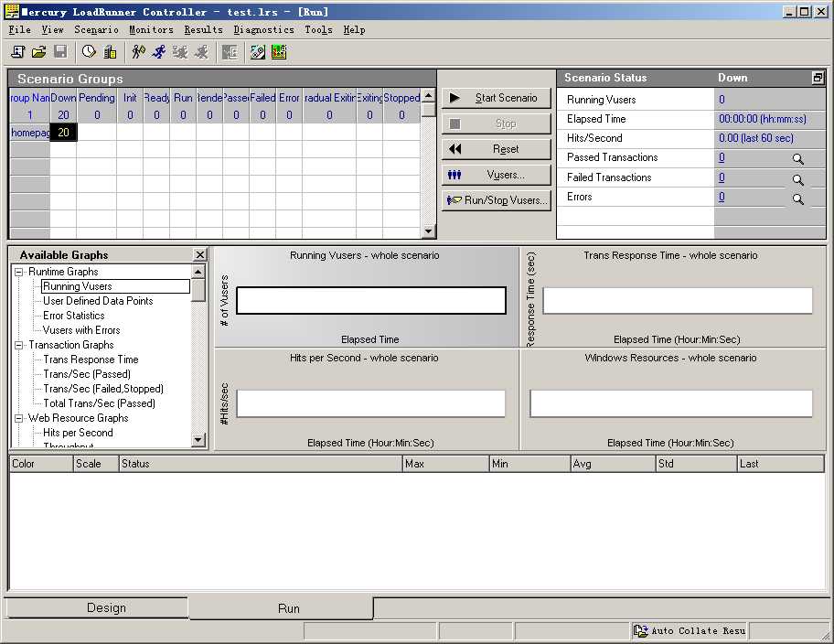Select Vusers with Errors graph
The width and height of the screenshot is (834, 644).
tap(81, 330)
